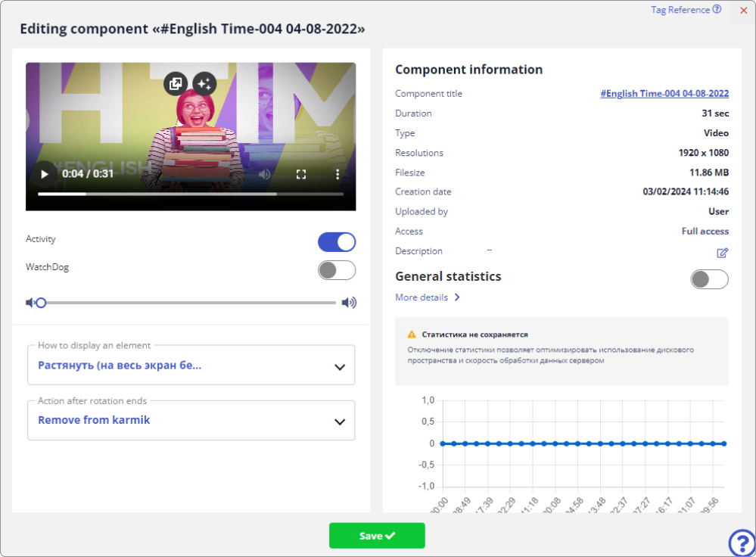This screenshot has height=557, width=756.
Task: Open How to display an element dropdown
Action: pos(191,366)
